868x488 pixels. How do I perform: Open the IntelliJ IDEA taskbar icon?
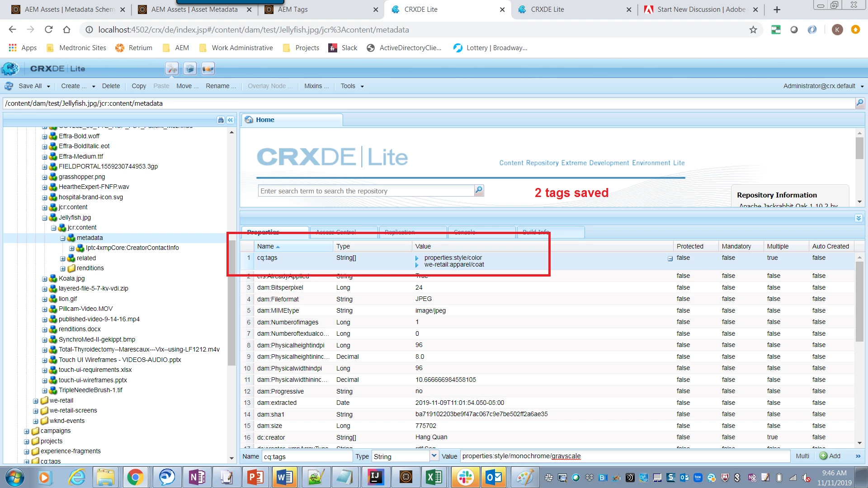(375, 477)
